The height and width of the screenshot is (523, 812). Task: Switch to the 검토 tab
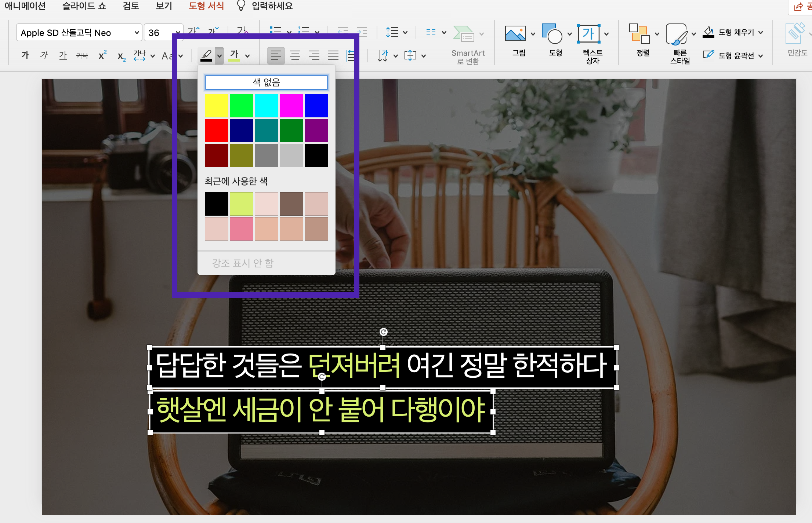point(131,6)
